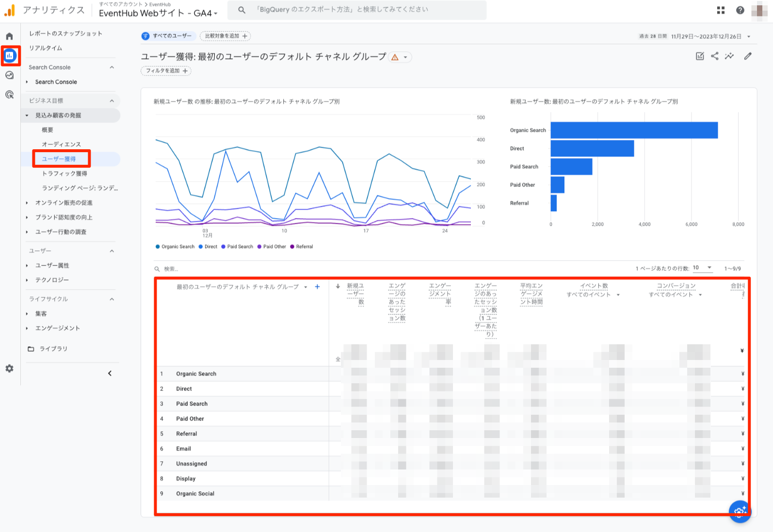The width and height of the screenshot is (773, 532).
Task: Open the Insights sparkline icon
Action: pos(729,56)
